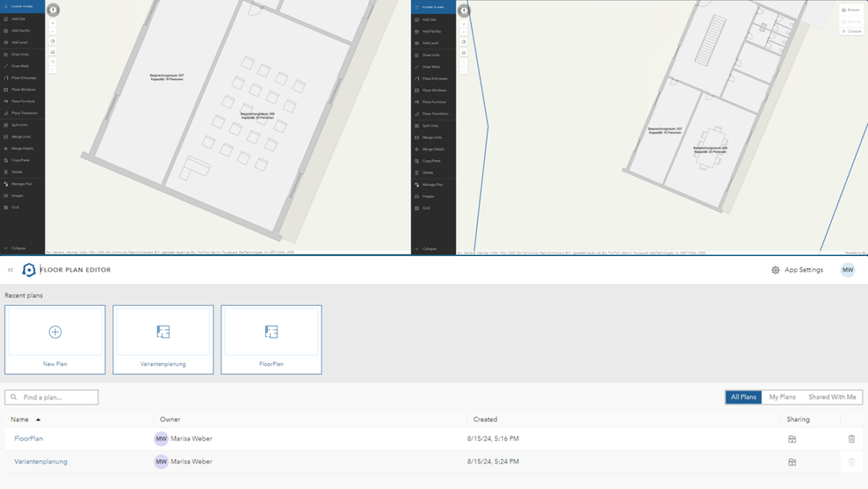868x489 pixels.
Task: Zoom in on the left map
Action: pos(52,24)
